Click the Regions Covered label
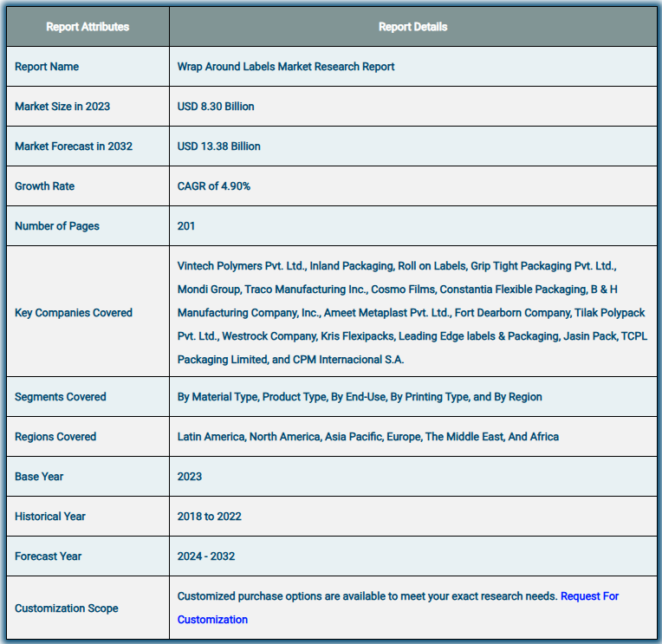This screenshot has height=644, width=662. click(x=55, y=437)
